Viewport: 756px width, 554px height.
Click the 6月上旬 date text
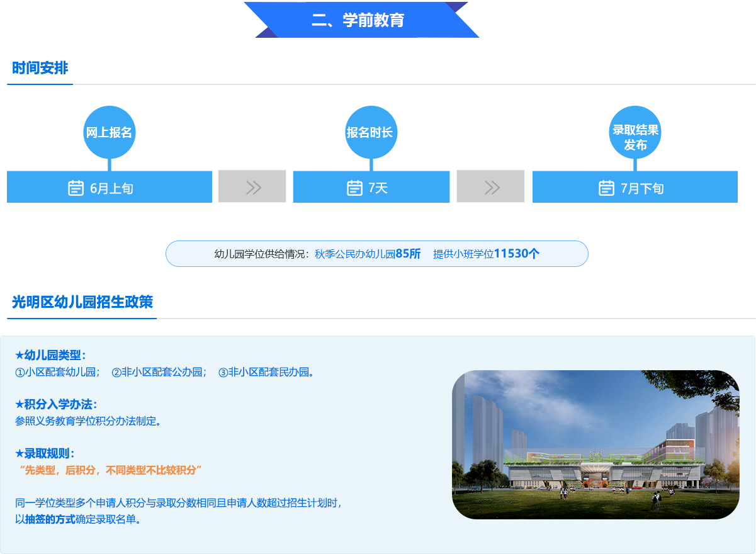(x=111, y=188)
